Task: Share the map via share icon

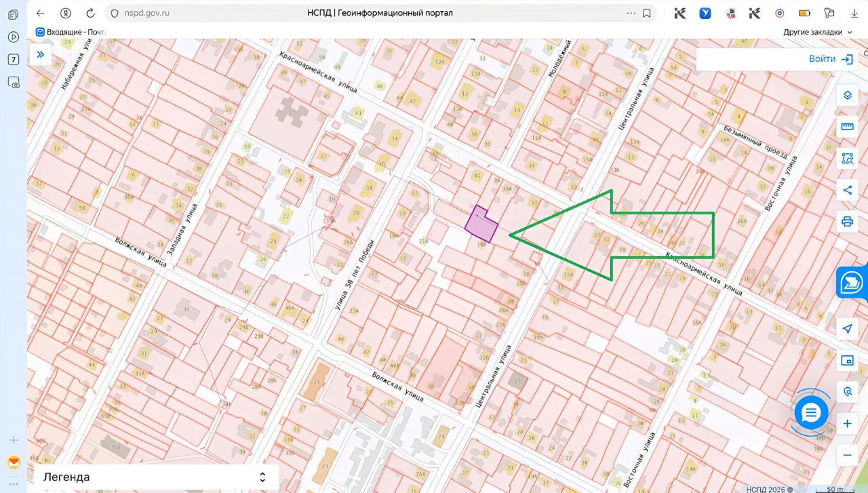Action: [847, 190]
